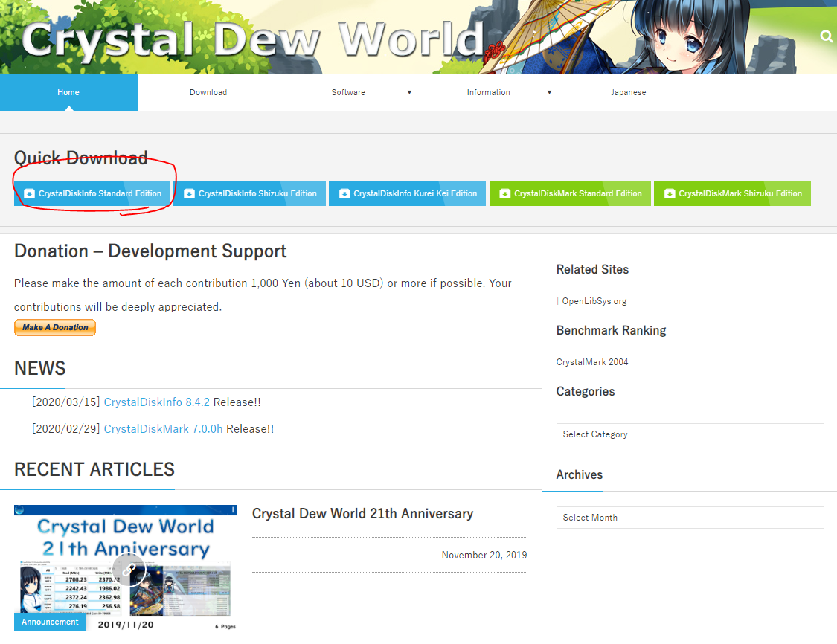Open the CrystalDiskInfo 8.4.2 release link

(x=156, y=402)
